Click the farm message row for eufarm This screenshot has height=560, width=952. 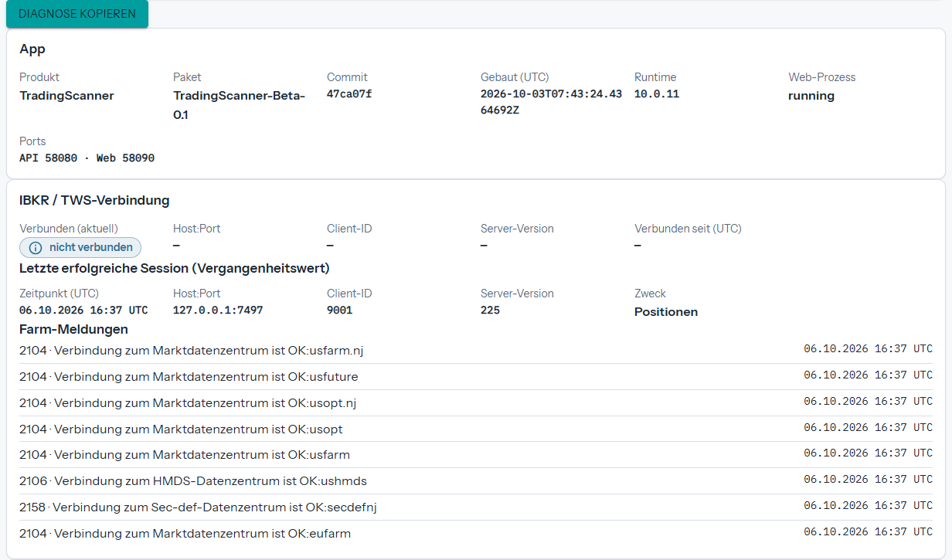click(x=476, y=533)
